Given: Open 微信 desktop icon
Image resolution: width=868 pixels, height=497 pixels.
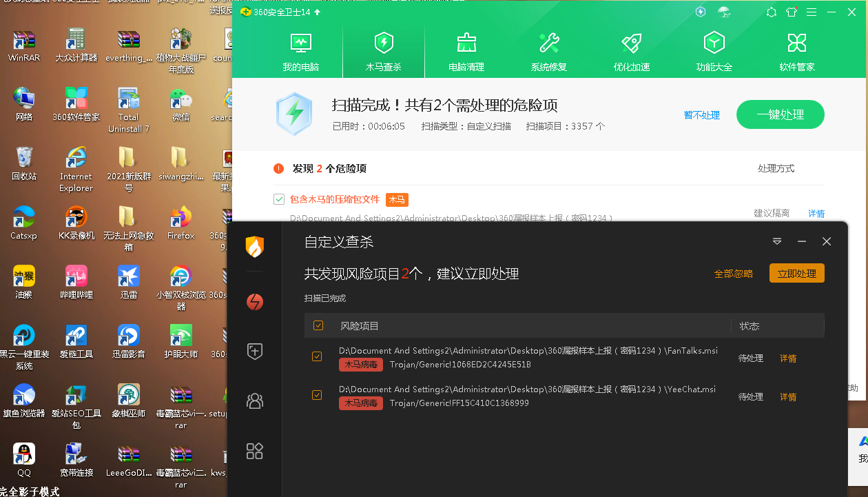Looking at the screenshot, I should pos(181,104).
